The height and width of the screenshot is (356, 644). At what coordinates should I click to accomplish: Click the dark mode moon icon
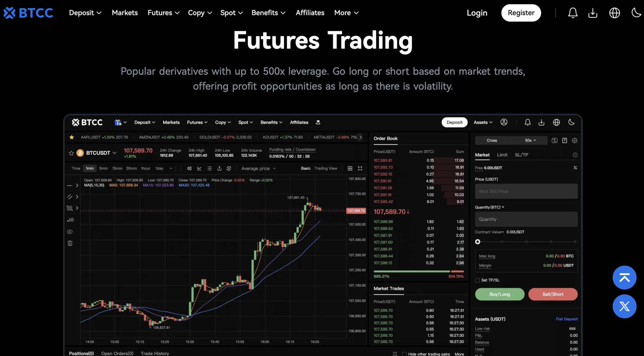coord(636,13)
